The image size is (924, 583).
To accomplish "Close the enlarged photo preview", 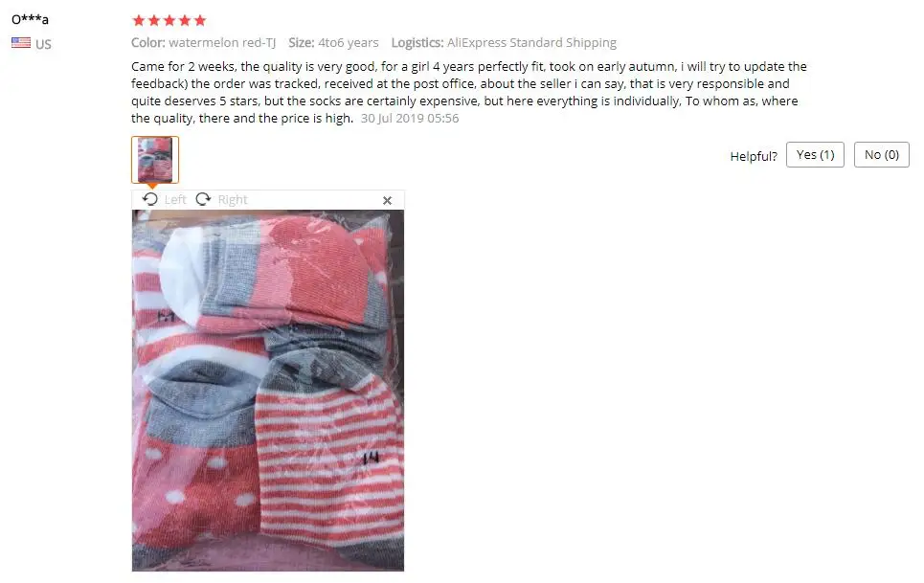I will 387,200.
